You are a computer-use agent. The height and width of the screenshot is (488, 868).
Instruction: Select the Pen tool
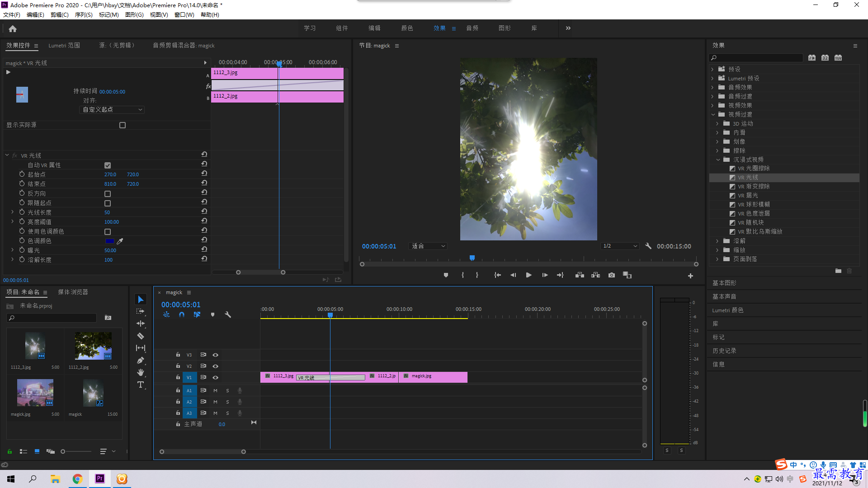[x=141, y=360]
